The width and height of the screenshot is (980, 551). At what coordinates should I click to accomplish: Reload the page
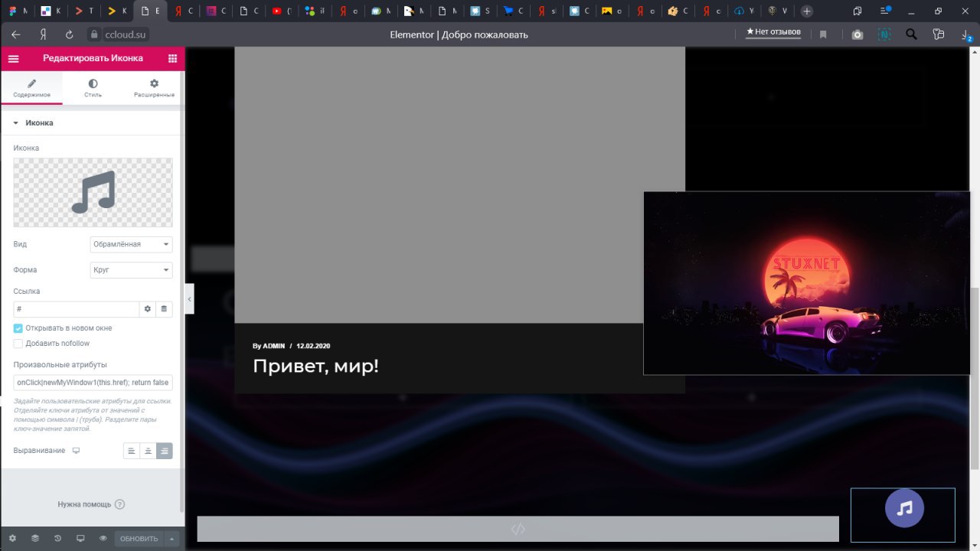tap(69, 34)
